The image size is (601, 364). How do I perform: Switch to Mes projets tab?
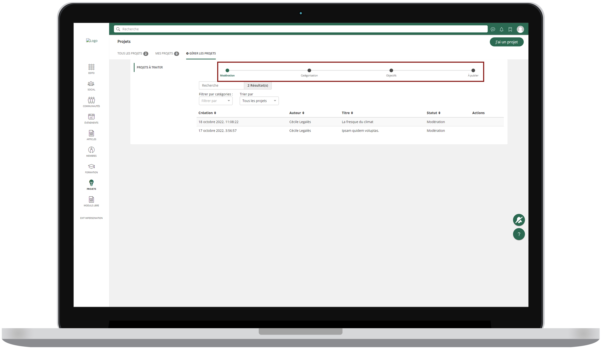pos(167,53)
